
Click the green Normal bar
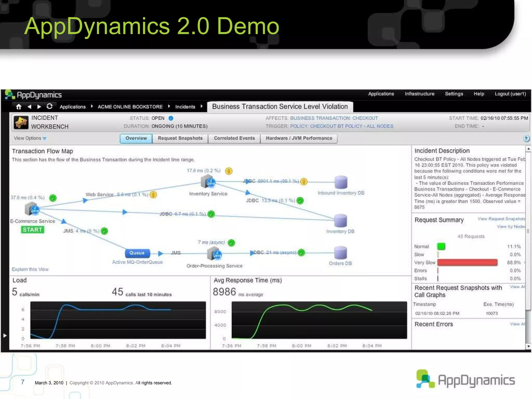441,246
